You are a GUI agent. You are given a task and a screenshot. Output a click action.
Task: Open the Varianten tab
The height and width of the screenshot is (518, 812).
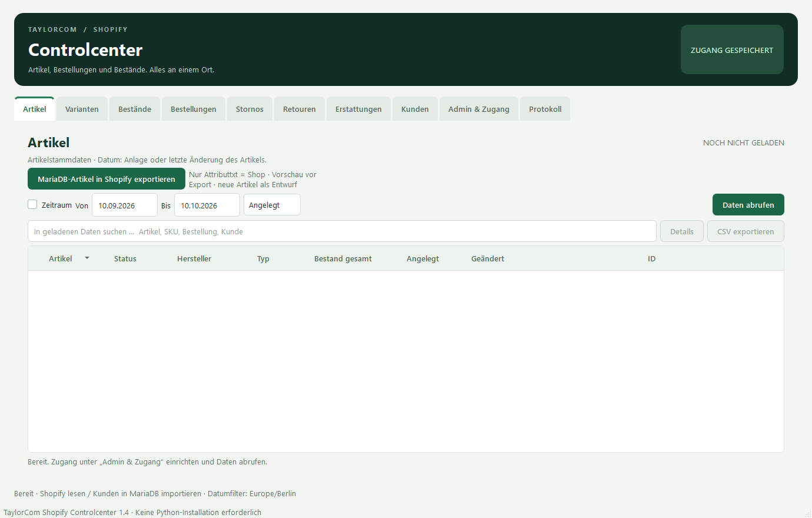(82, 109)
